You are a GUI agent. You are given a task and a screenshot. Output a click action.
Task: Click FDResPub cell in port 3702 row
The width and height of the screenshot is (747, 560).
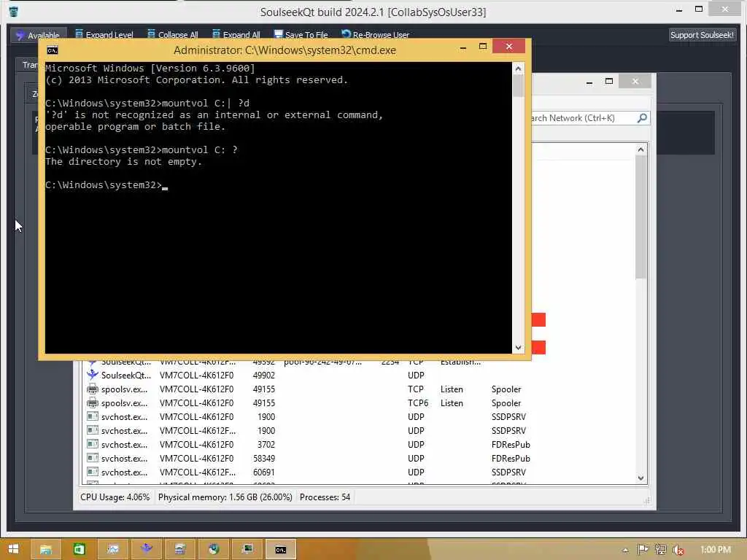click(511, 444)
